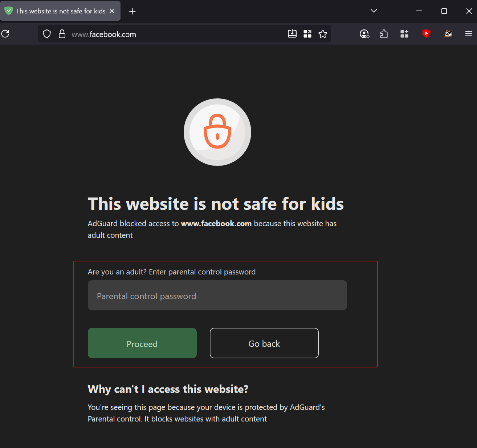
Task: Click the Go back button
Action: (x=264, y=343)
